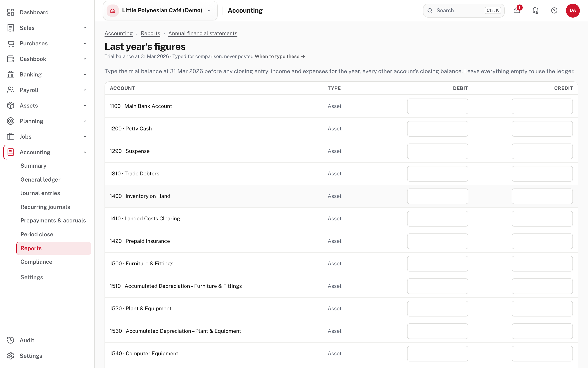Click the Planning target icon
This screenshot has width=588, height=368.
point(10,121)
